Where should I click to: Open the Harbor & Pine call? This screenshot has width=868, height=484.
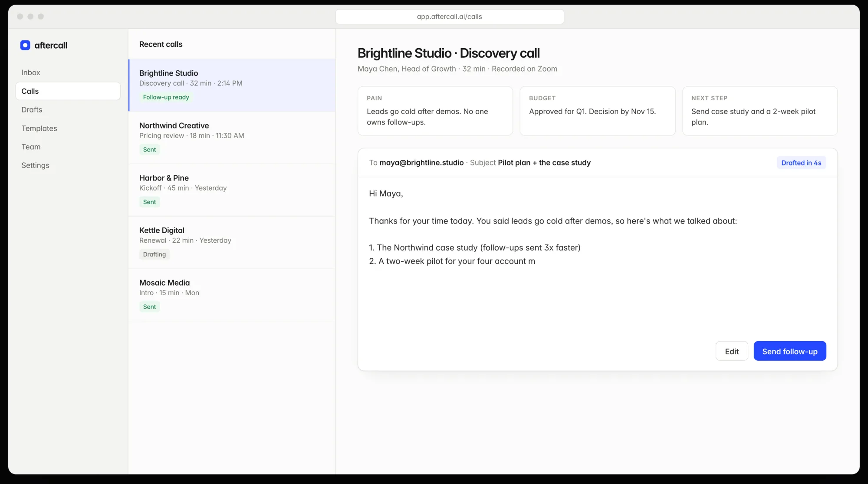[232, 190]
